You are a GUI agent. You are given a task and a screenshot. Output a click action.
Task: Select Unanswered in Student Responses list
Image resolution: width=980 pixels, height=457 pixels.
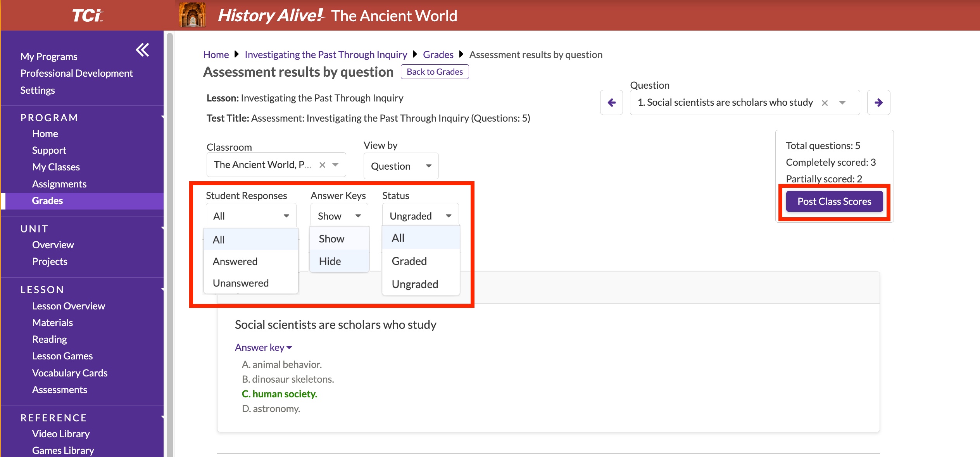click(x=241, y=283)
